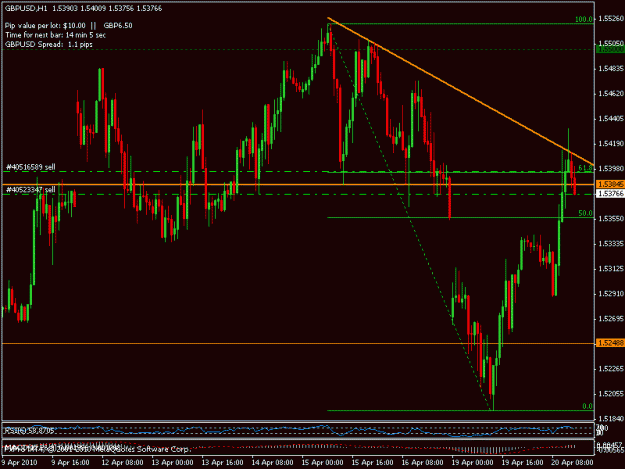Select the 'Pip value per lot: $10.00' line
Viewport: 625px width, 469px height.
coord(45,26)
